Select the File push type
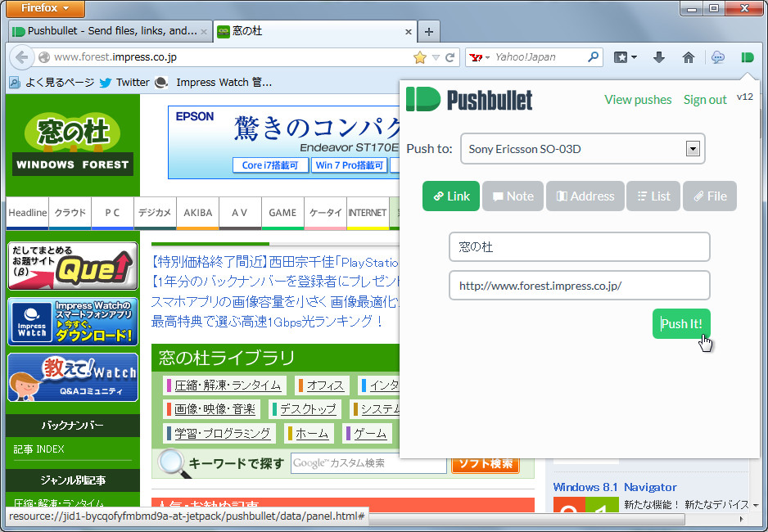Viewport: 768px width, 532px height. (x=709, y=196)
